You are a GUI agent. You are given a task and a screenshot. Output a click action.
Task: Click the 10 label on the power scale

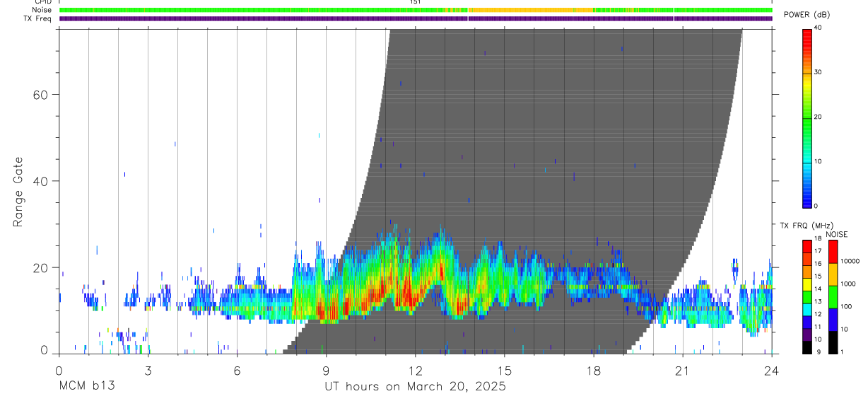[819, 161]
